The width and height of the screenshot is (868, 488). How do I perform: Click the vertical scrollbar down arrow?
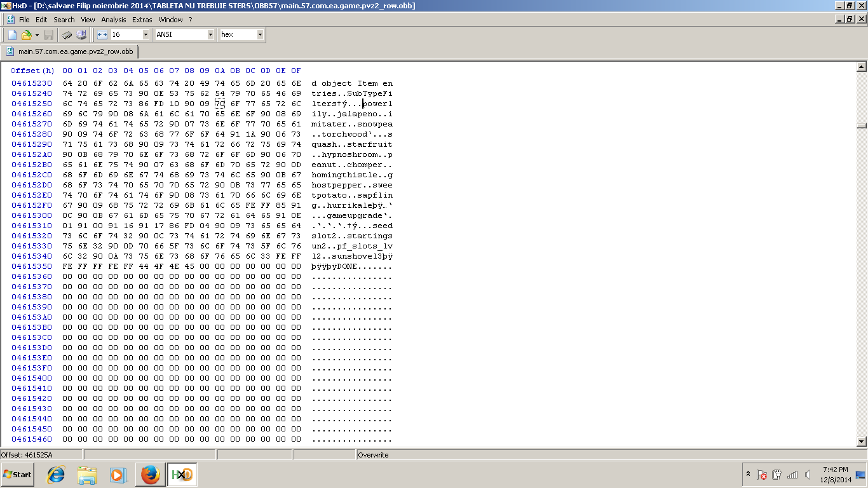pyautogui.click(x=862, y=442)
